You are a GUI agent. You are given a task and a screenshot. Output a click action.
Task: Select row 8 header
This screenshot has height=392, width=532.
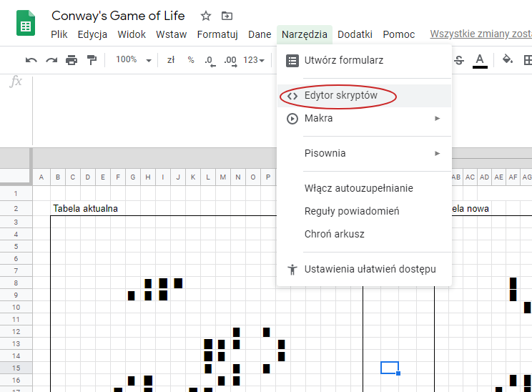click(16, 283)
